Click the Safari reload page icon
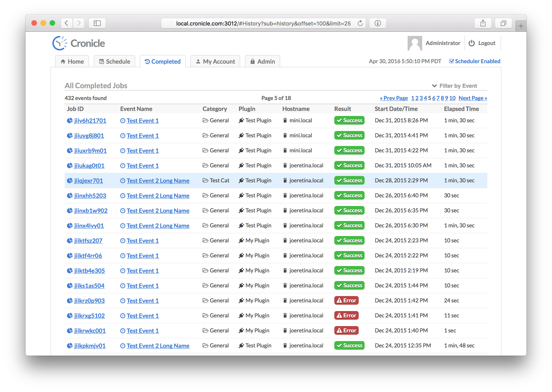Screen dimensions: 552x392 (360, 23)
